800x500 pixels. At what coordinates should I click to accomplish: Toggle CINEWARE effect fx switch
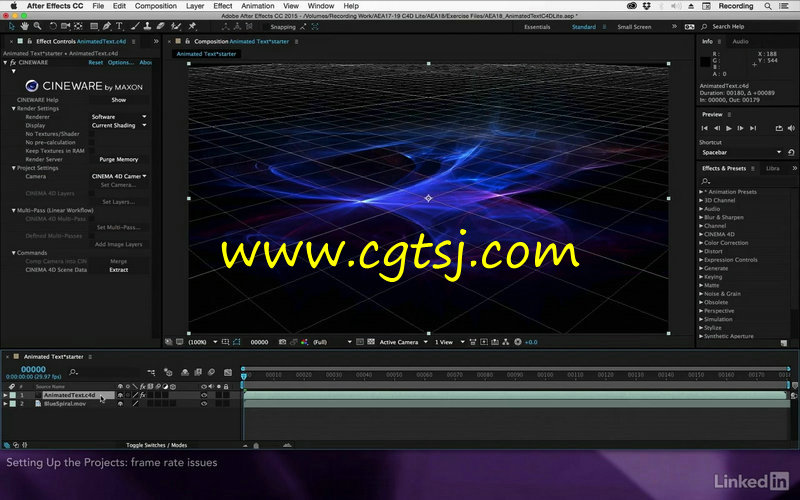click(13, 62)
